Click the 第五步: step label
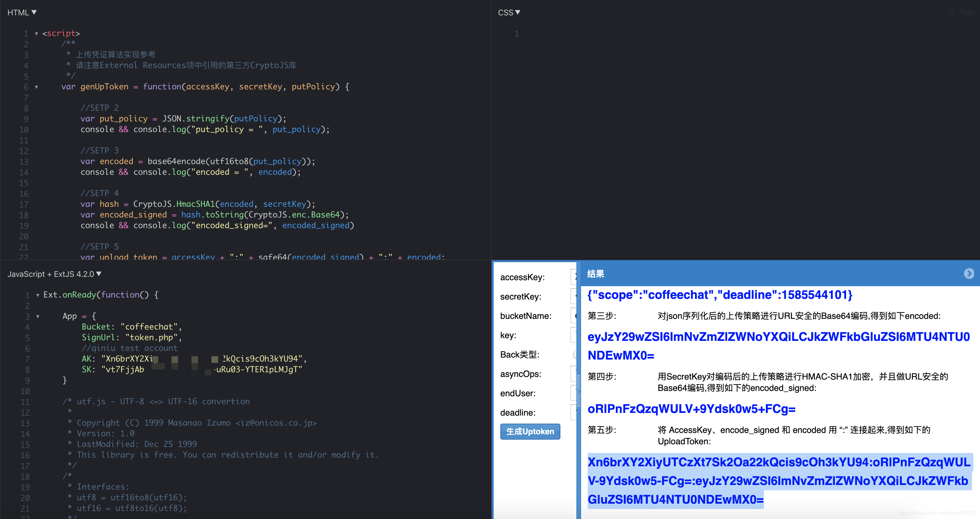The height and width of the screenshot is (519, 980). (x=602, y=430)
